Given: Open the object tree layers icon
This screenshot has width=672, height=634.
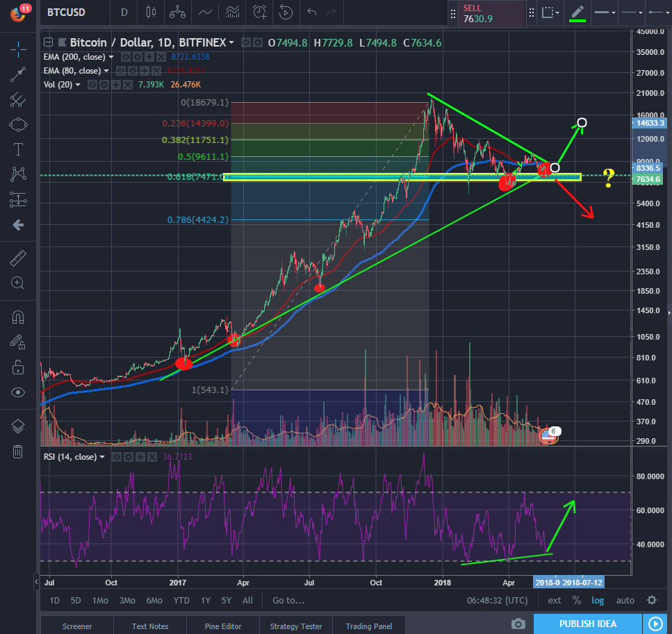Looking at the screenshot, I should pyautogui.click(x=18, y=426).
